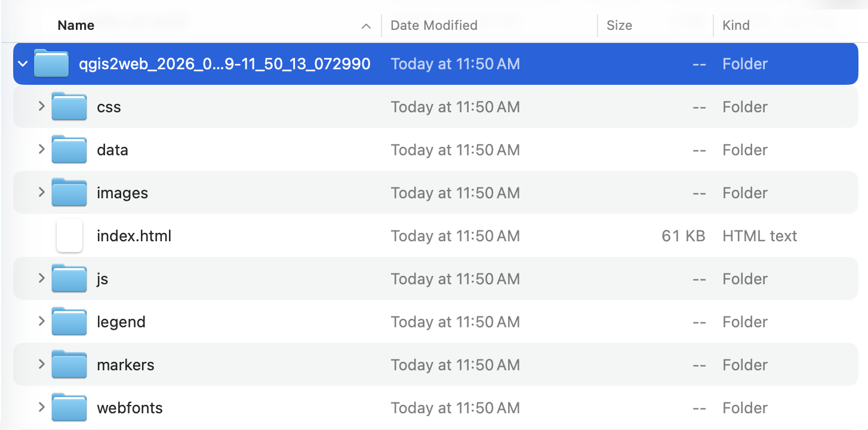The image size is (868, 430).
Task: Click the index.html file icon
Action: click(x=69, y=236)
